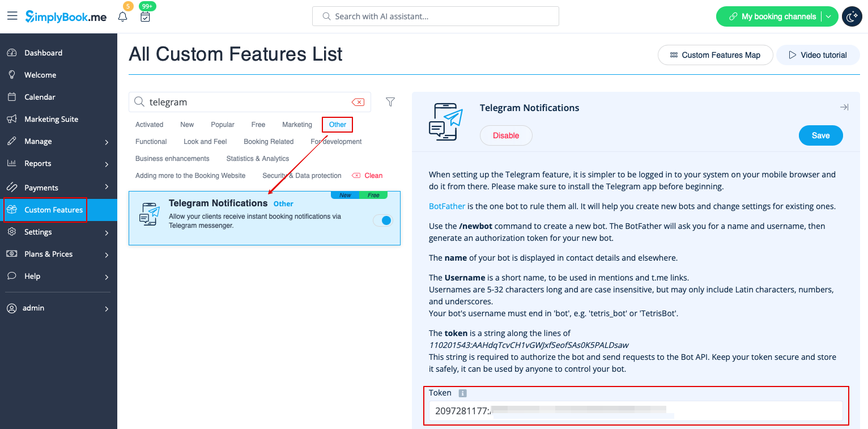Open the hamburger main menu
The height and width of the screenshot is (429, 868).
[12, 16]
